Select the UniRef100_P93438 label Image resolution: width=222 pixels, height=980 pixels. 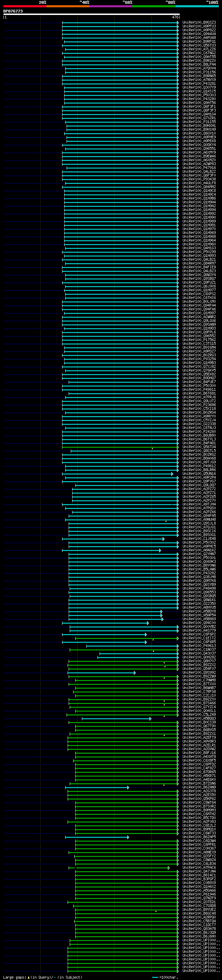point(199,179)
